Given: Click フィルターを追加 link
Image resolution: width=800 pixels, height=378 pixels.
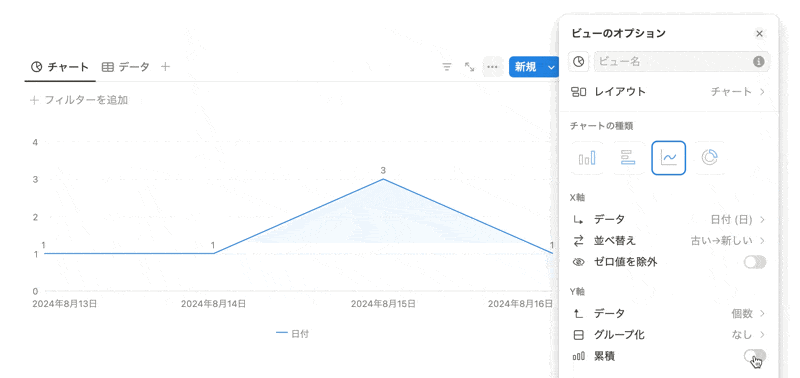Looking at the screenshot, I should point(79,100).
